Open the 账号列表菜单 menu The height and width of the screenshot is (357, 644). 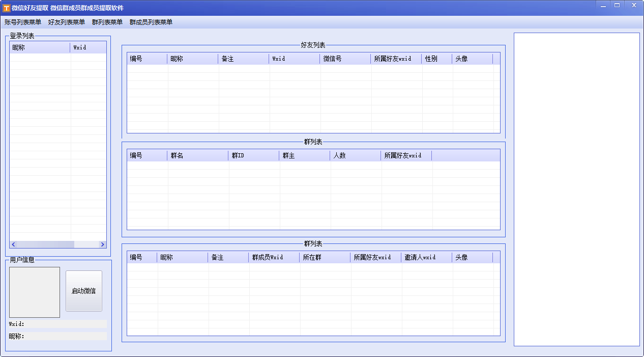point(23,22)
